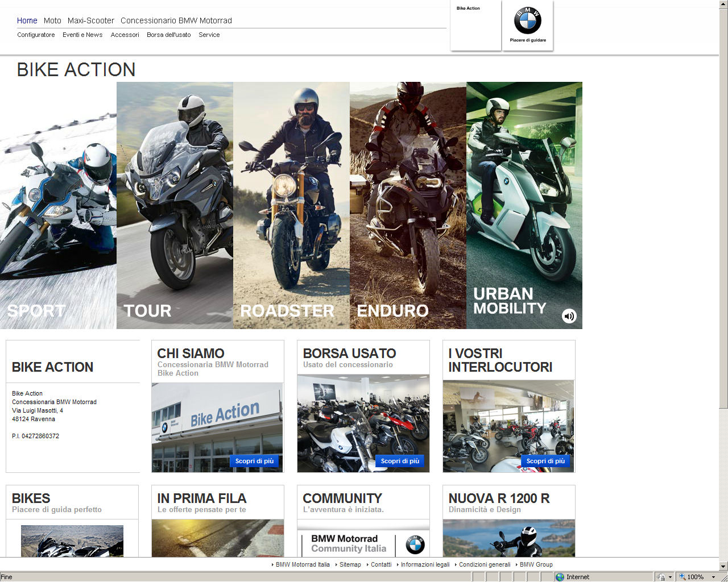Click the BMW roundel logo in header
This screenshot has width=728, height=582.
528,20
